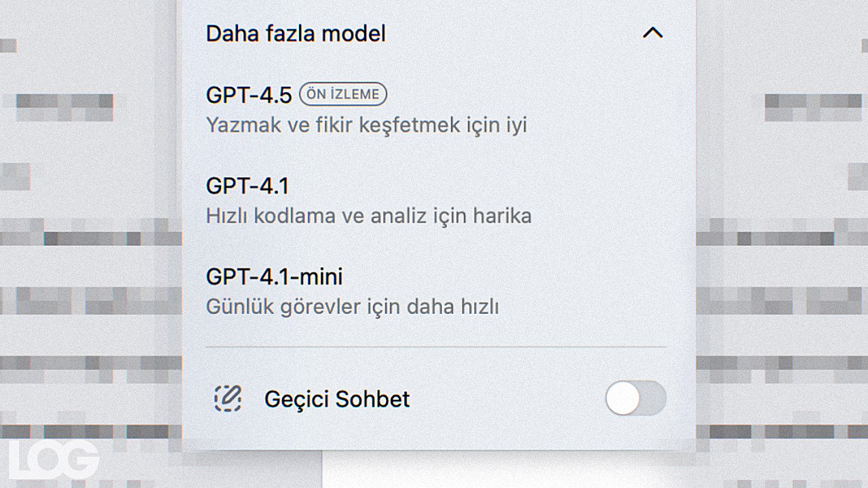This screenshot has height=488, width=868.
Task: Click Günlük görevler için daha hızlı text
Action: pyautogui.click(x=353, y=307)
